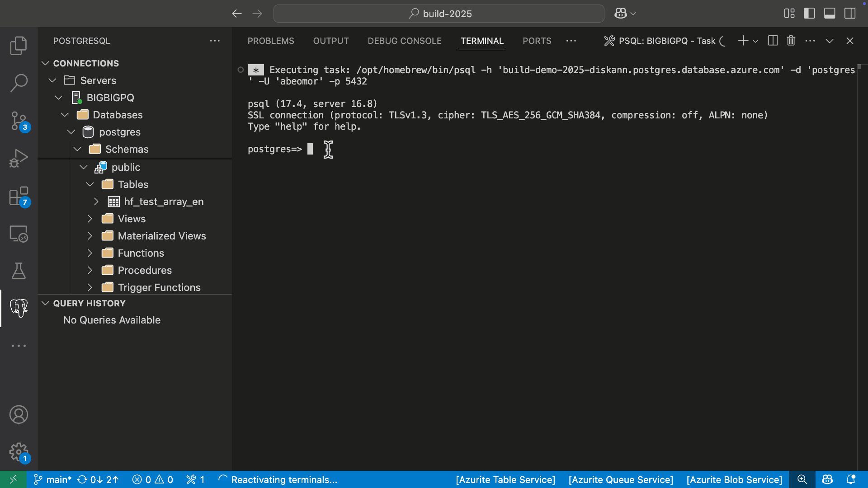Screen dimensions: 868x488
Task: Switch to the OUTPUT tab
Action: coord(331,41)
